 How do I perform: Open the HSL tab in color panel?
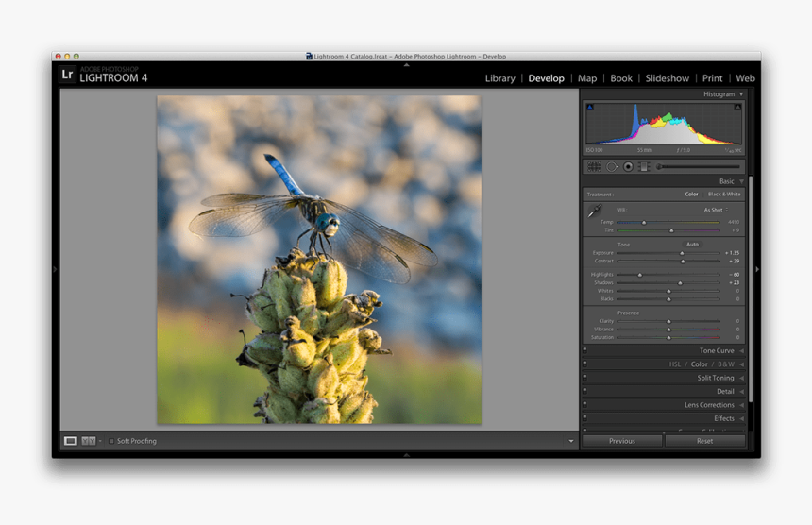point(675,364)
